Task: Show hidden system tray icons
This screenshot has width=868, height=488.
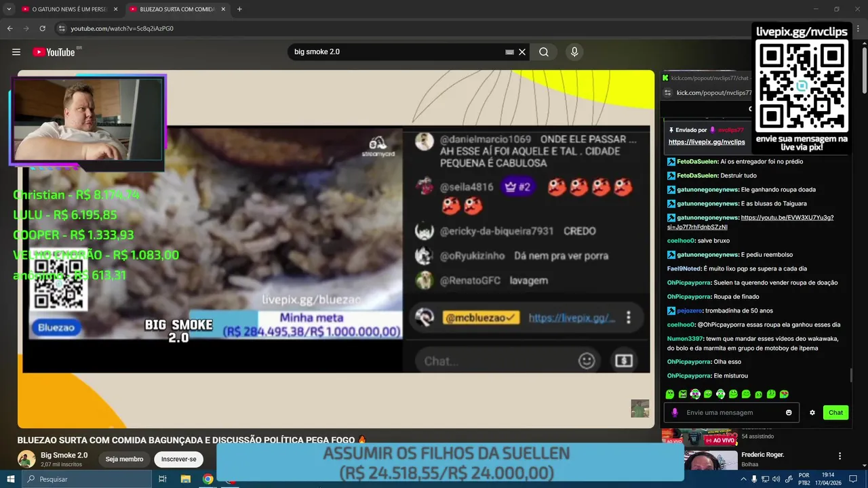Action: tap(743, 479)
